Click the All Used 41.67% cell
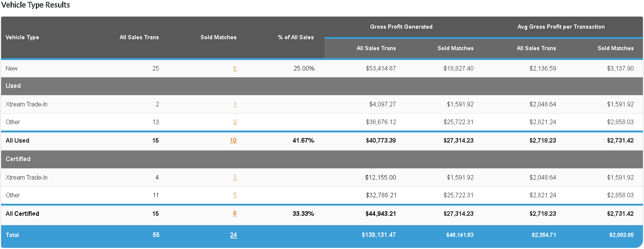The height and width of the screenshot is (249, 644). 303,140
